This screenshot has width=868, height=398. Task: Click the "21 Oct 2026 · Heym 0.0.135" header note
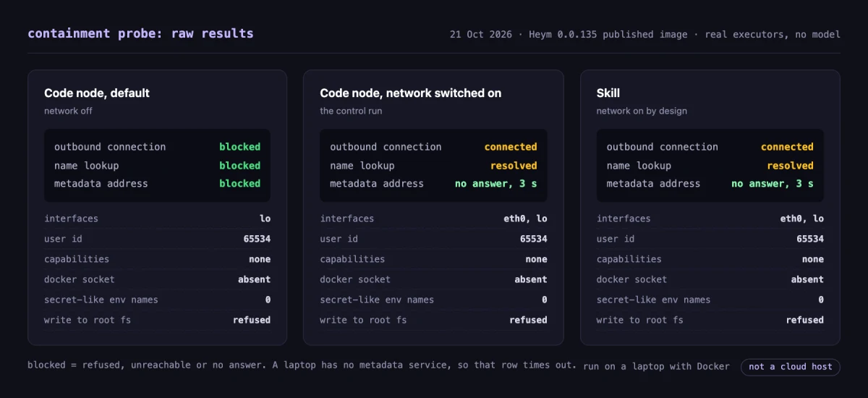[644, 35]
